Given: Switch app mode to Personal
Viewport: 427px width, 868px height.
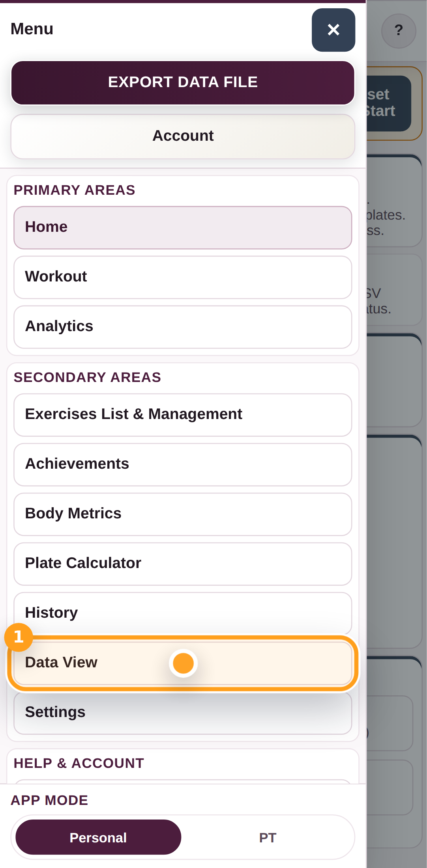Looking at the screenshot, I should tap(98, 837).
